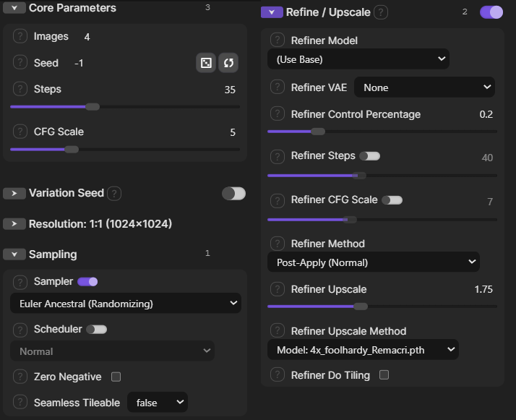Show help for Variation Seed
The image size is (516, 420).
(x=114, y=193)
